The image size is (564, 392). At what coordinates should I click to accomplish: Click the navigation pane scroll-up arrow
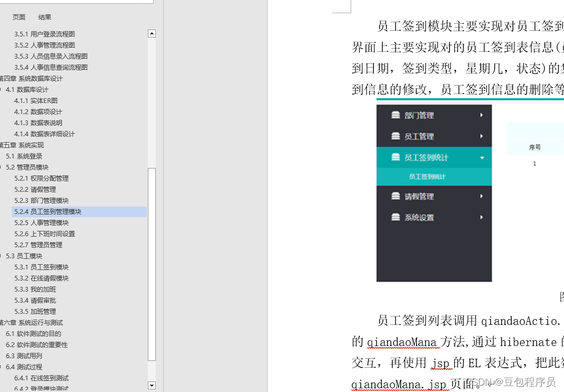152,33
